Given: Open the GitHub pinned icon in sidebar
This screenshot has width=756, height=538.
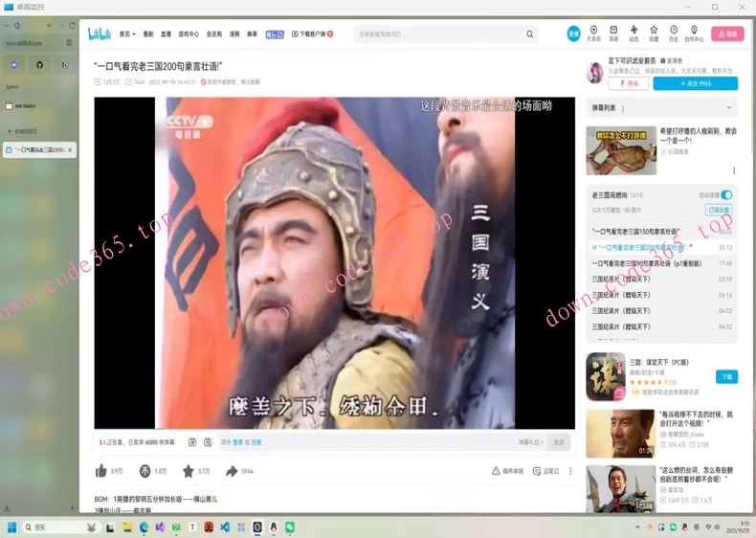Looking at the screenshot, I should [x=39, y=65].
